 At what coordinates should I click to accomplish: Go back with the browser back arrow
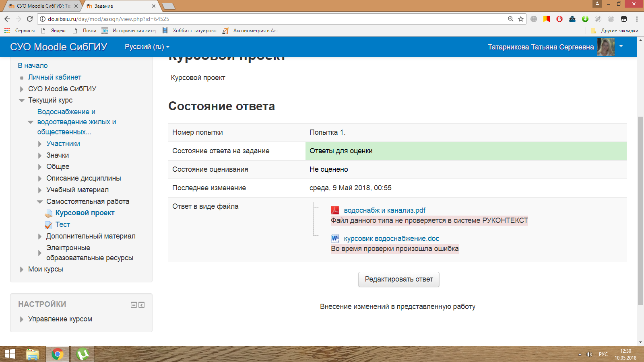(7, 19)
